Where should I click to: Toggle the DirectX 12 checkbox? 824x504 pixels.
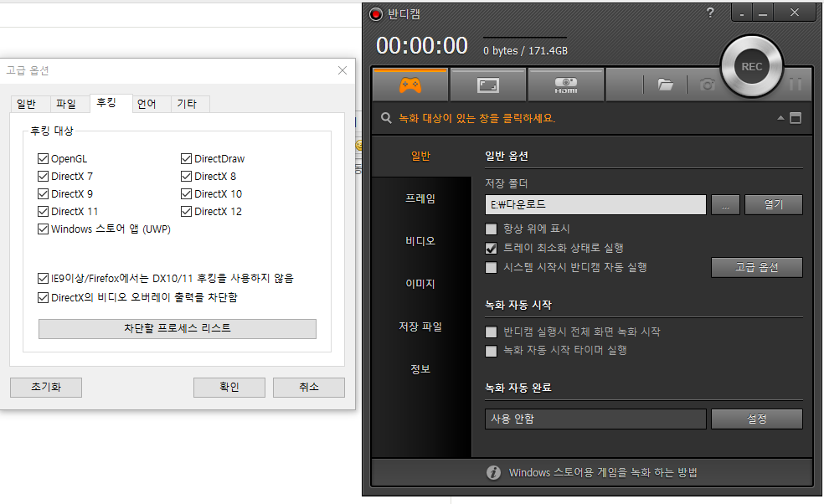point(186,211)
